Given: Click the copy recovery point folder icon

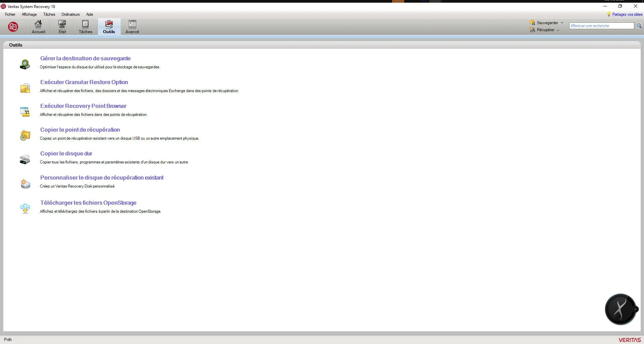Looking at the screenshot, I should pyautogui.click(x=25, y=135).
